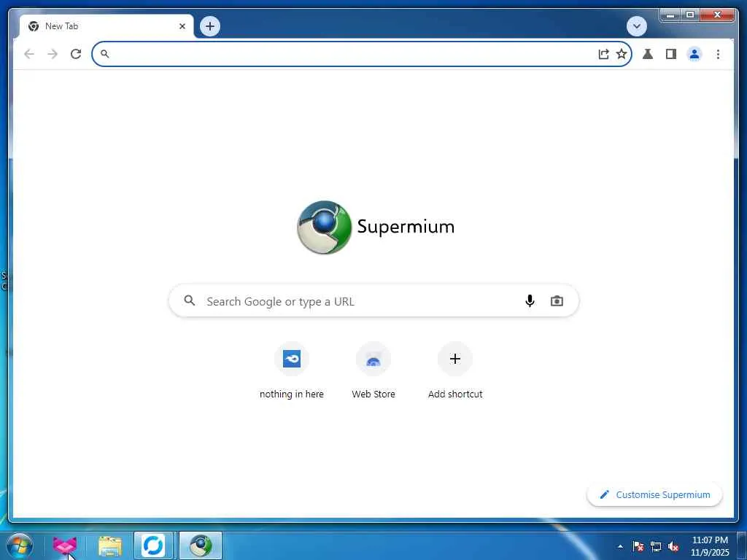This screenshot has height=560, width=747.
Task: Switch to the blue circular arrows taskbar app
Action: point(153,545)
